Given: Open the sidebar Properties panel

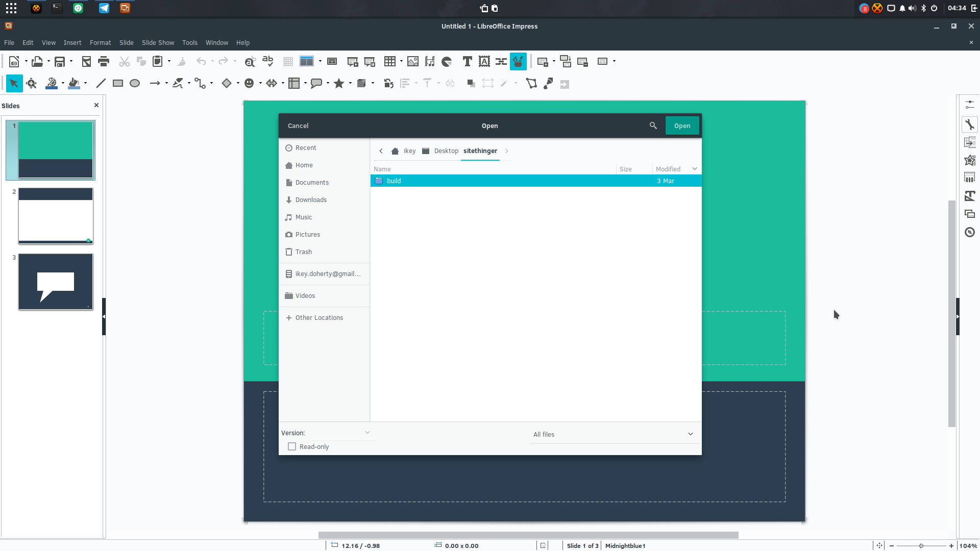Looking at the screenshot, I should [x=970, y=124].
